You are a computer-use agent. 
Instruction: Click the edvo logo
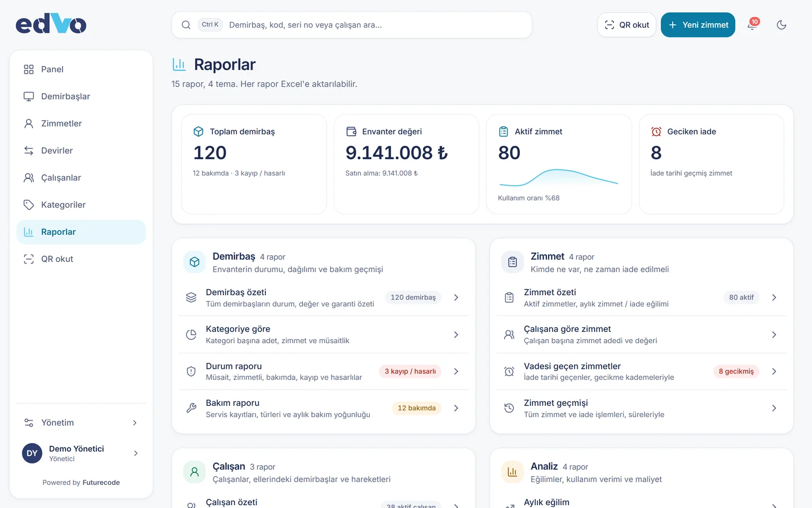[x=51, y=24]
